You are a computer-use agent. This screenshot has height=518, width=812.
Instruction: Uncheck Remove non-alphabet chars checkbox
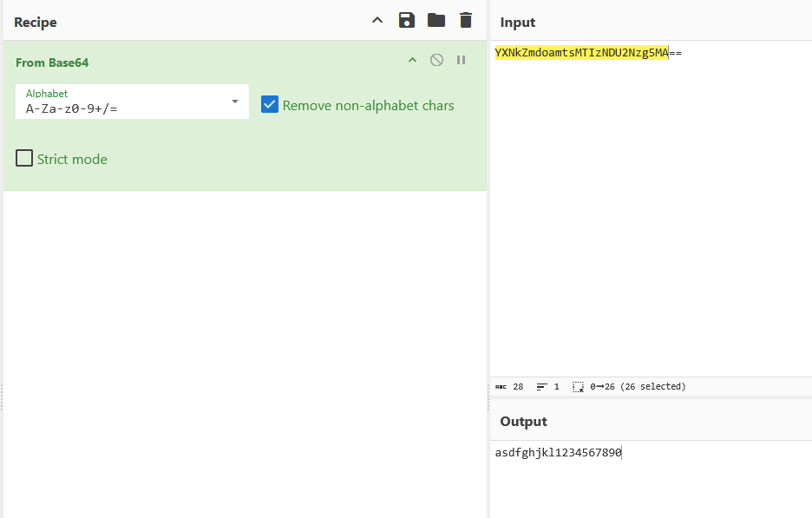click(269, 104)
